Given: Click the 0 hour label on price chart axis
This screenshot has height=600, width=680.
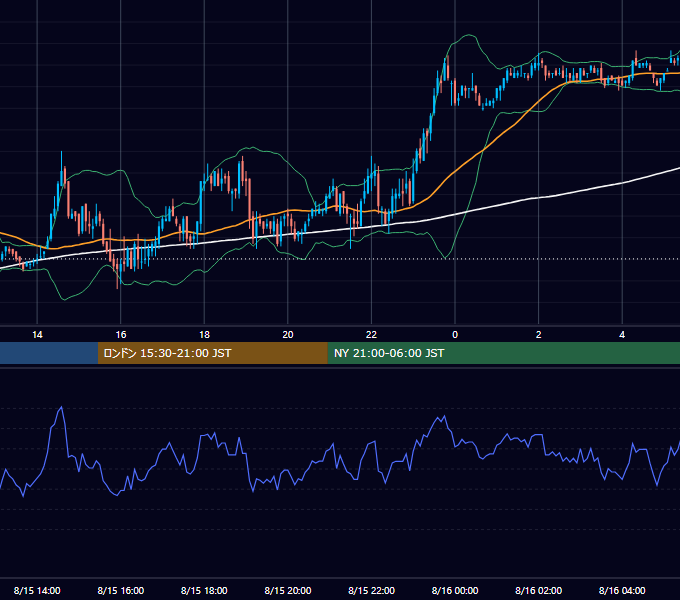Looking at the screenshot, I should tap(455, 334).
